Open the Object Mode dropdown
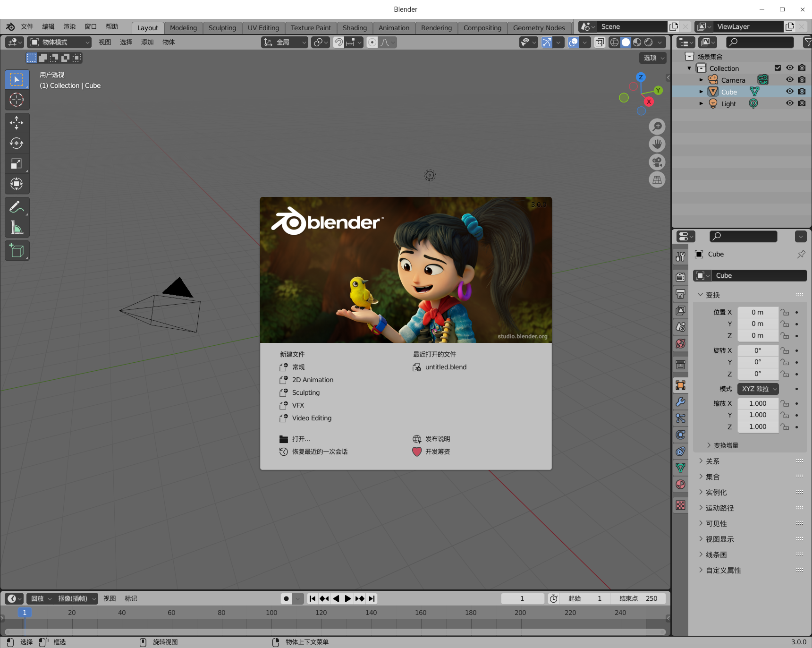The height and width of the screenshot is (648, 812). [x=59, y=43]
